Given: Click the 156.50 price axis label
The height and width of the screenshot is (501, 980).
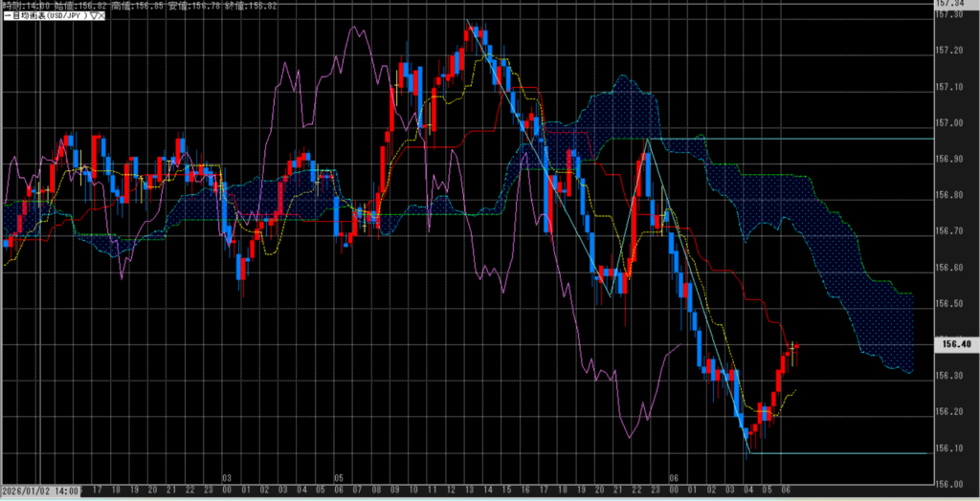Looking at the screenshot, I should tap(953, 304).
